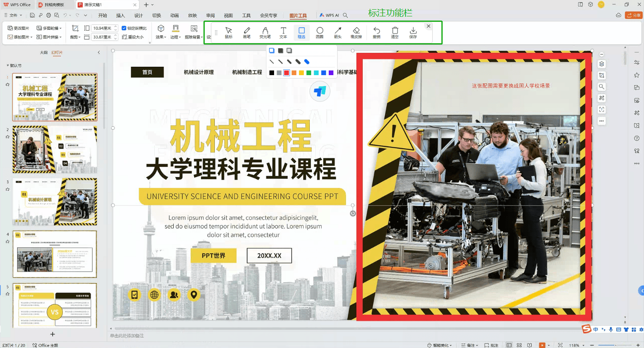Open the 插入 insert menu tab
The width and height of the screenshot is (644, 348).
coord(121,16)
